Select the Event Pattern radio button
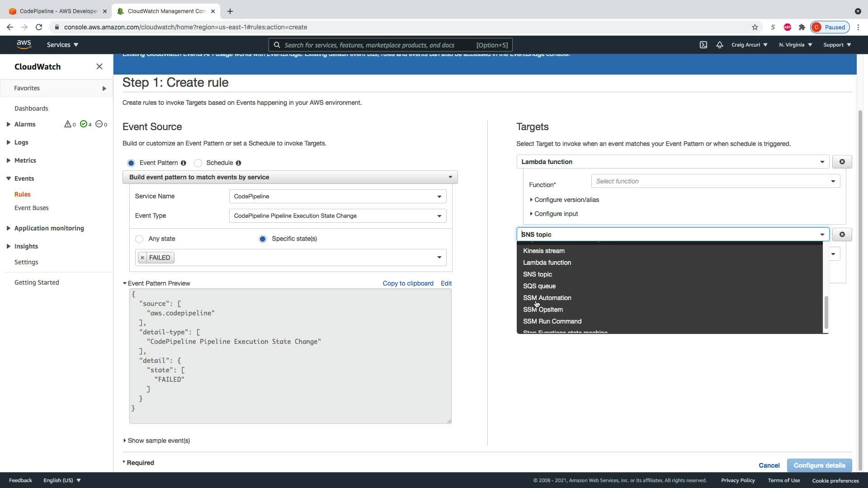The image size is (868, 488). [x=131, y=163]
